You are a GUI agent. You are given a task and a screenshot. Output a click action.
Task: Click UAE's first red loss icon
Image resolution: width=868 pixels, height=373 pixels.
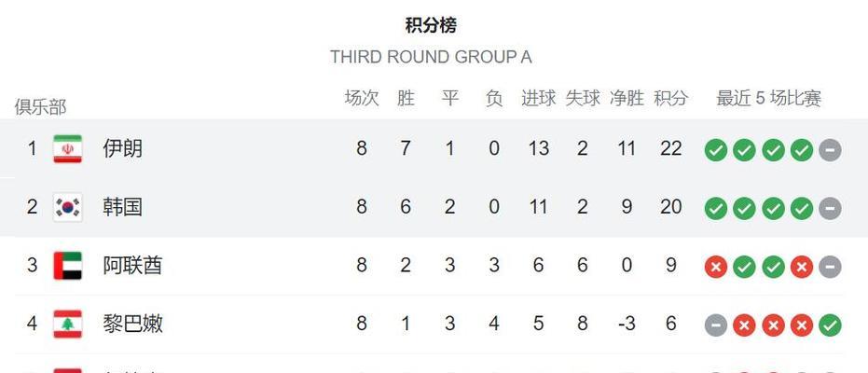(x=716, y=267)
